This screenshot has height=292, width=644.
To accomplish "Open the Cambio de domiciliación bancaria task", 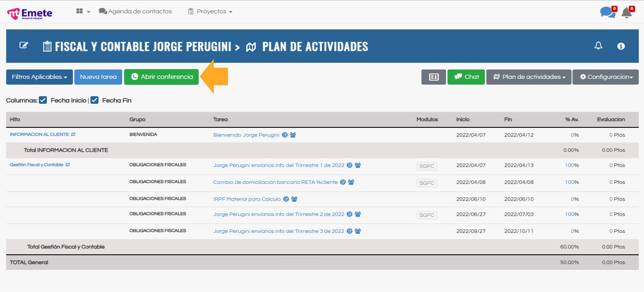I will tap(275, 182).
